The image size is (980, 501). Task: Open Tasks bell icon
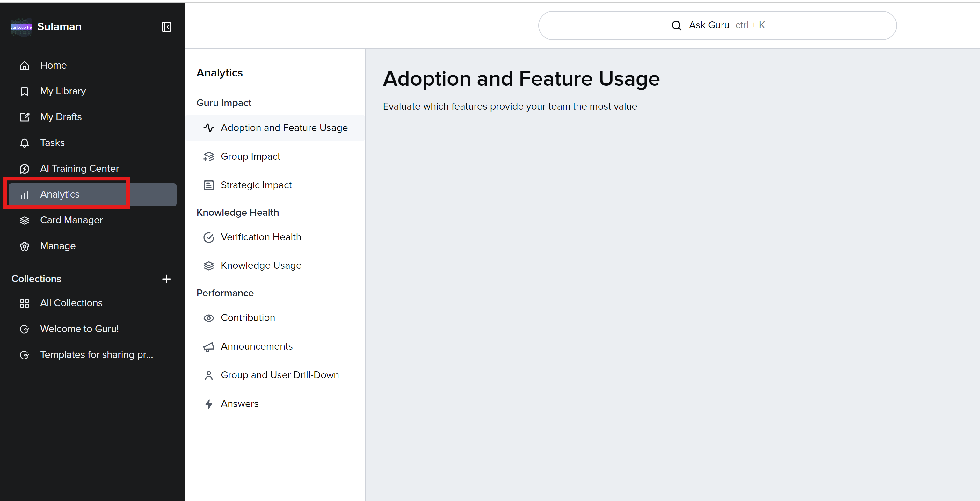24,143
